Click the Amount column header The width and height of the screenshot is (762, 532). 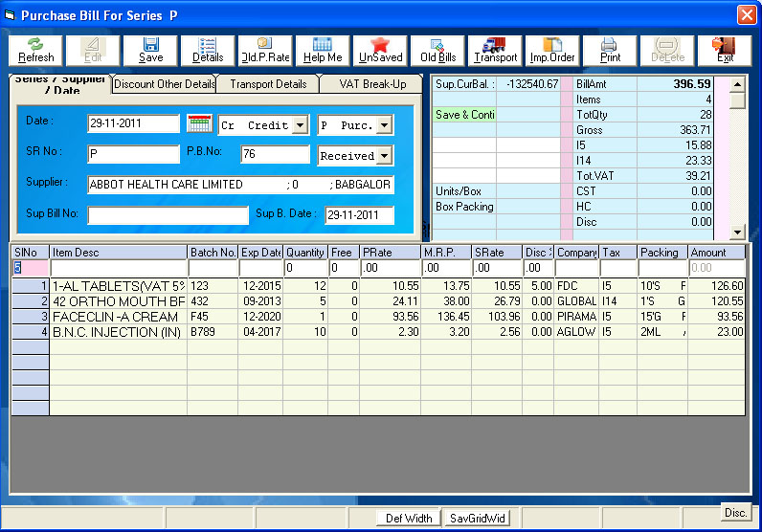click(717, 253)
